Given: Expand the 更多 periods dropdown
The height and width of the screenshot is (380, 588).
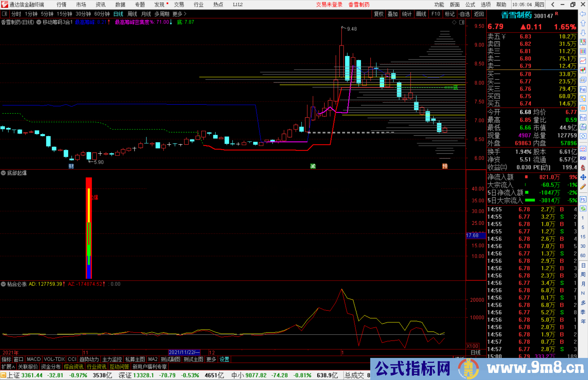Looking at the screenshot, I should [179, 14].
